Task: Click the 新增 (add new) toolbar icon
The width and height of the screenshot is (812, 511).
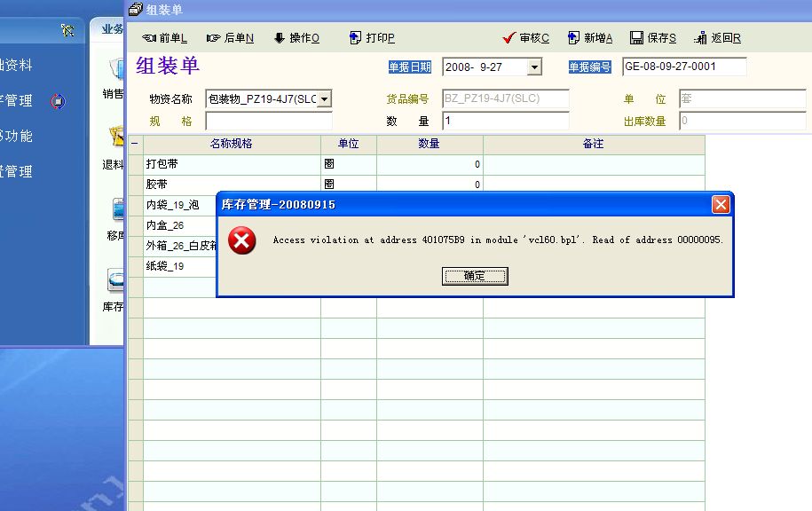Action: point(573,38)
